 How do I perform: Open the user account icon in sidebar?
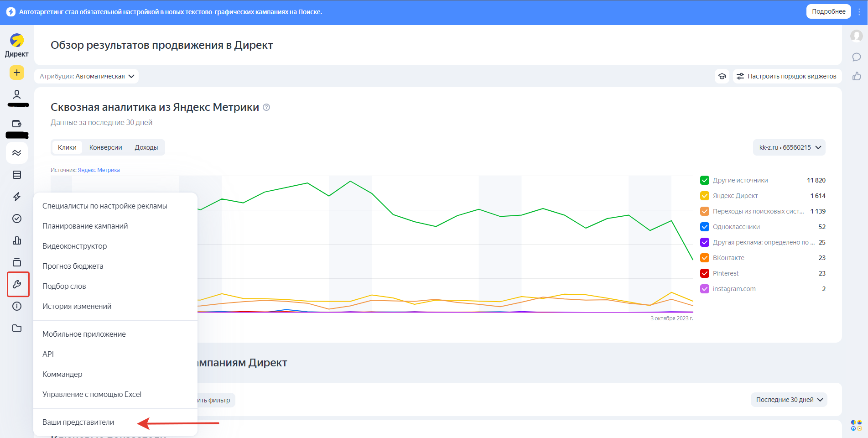coord(17,94)
